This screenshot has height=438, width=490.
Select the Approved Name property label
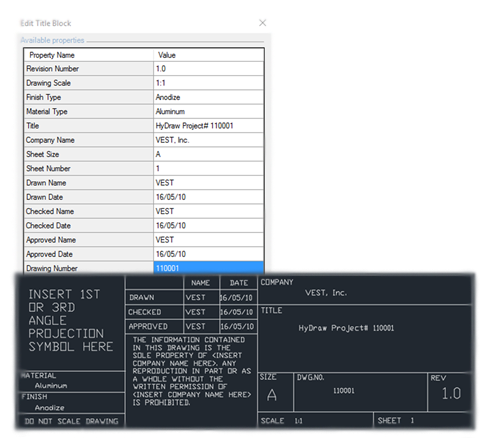coord(89,240)
